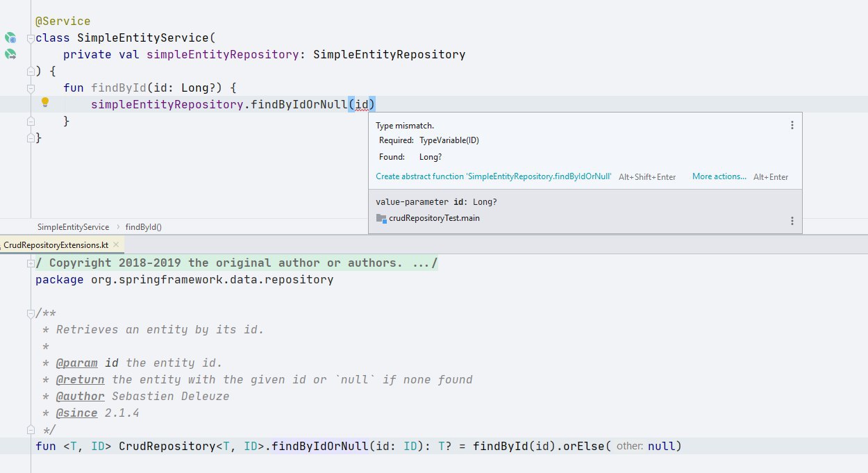Expand the collapsed Copyright 2018-2019 comment
Viewport: 868px width, 473px height.
click(31, 263)
